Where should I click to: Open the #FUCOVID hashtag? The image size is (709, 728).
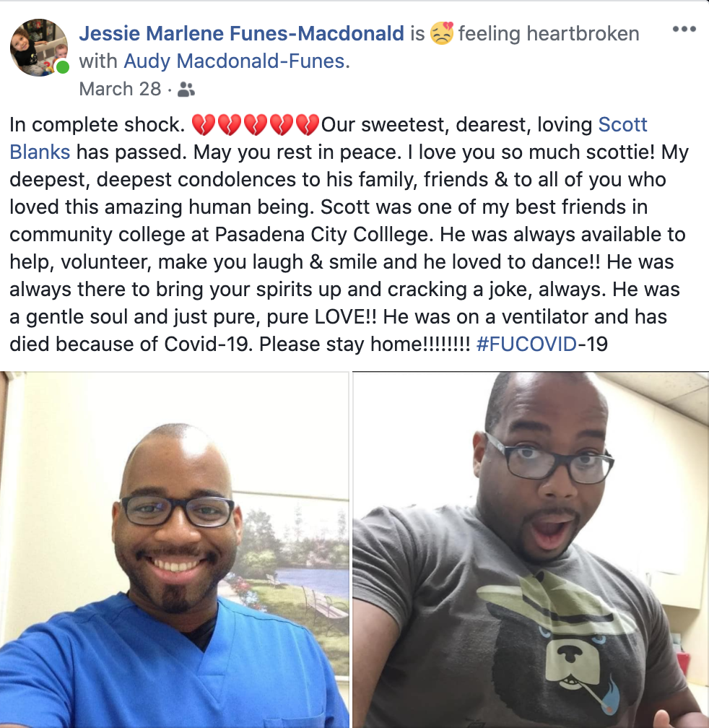[x=526, y=344]
